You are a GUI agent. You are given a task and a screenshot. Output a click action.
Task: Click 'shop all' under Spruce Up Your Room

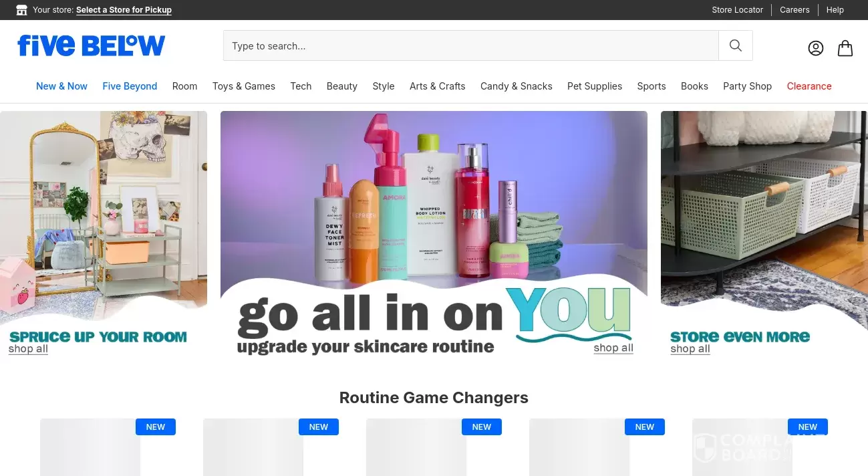[28, 349]
